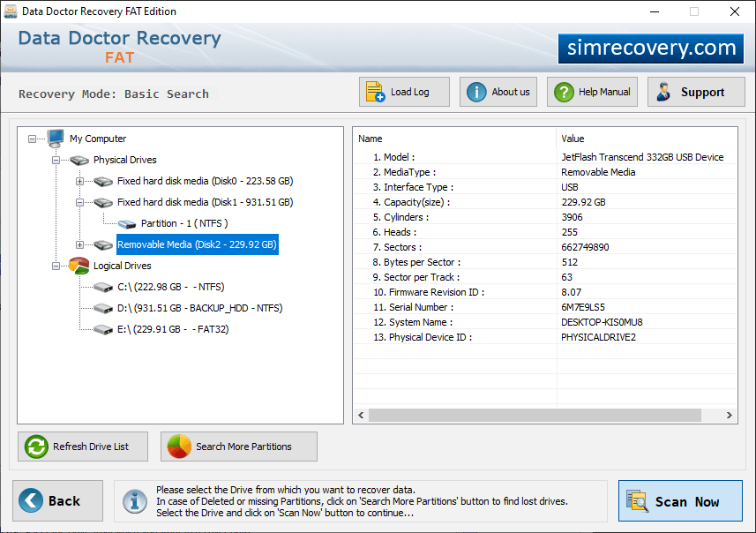The image size is (756, 533).
Task: Open the simrecovery.com banner link
Action: (651, 48)
